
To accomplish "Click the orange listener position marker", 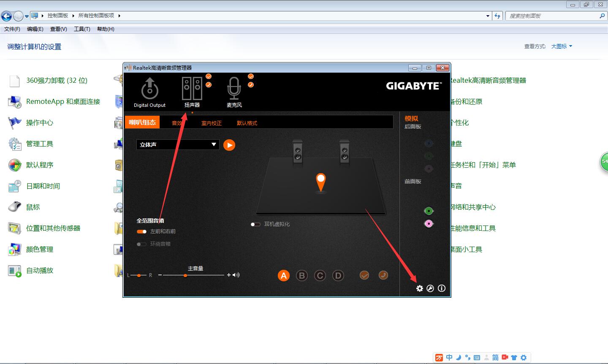I will pyautogui.click(x=321, y=182).
